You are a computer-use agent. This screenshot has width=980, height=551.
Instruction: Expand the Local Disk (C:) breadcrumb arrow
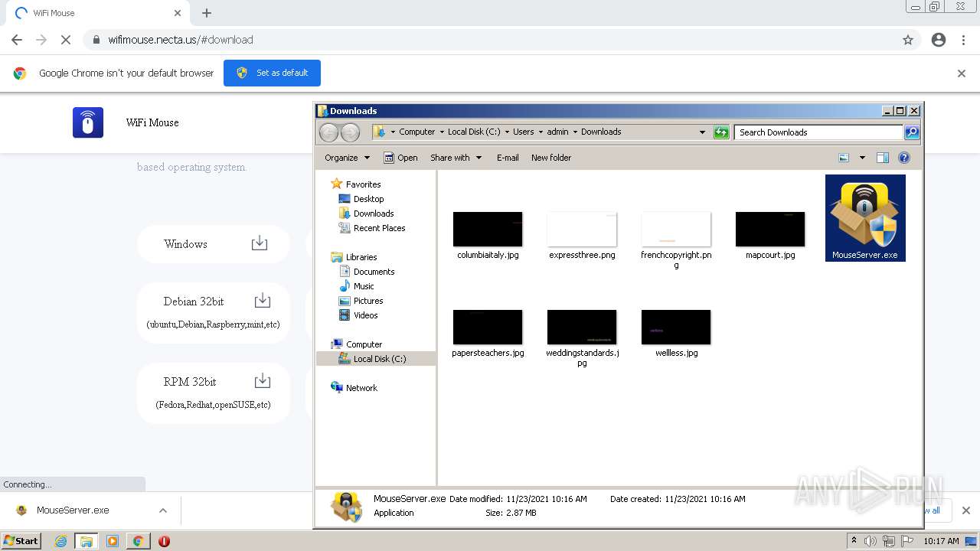point(507,132)
